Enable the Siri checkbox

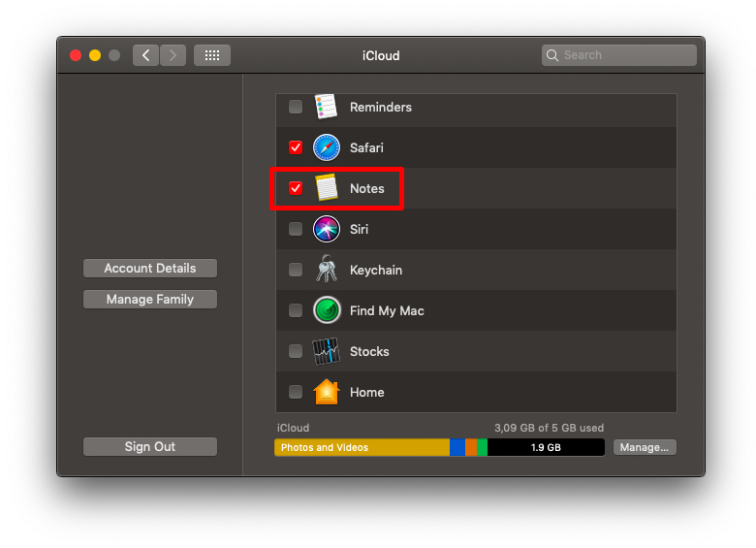tap(296, 229)
